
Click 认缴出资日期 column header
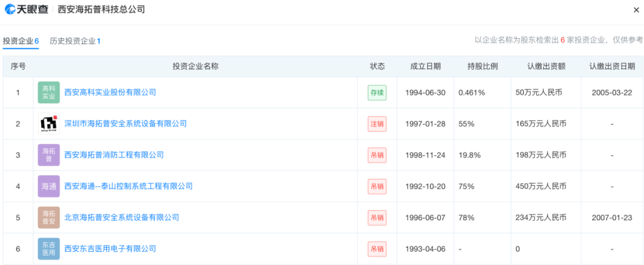[612, 66]
